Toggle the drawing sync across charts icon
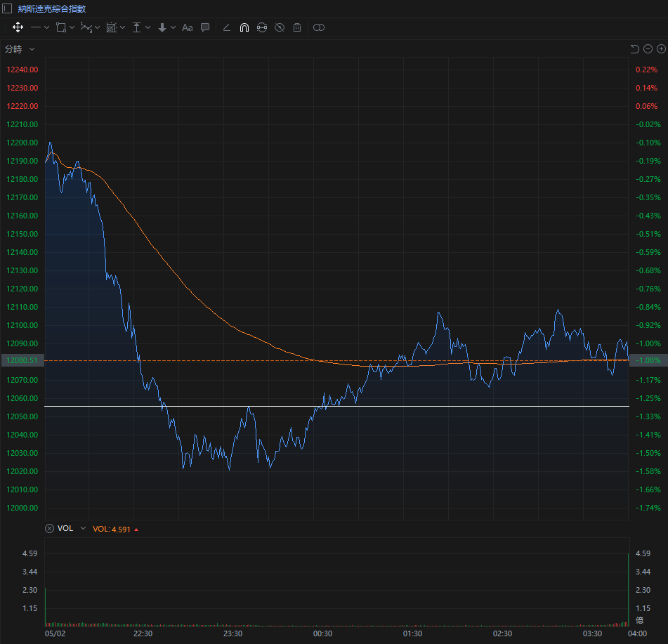 (262, 27)
